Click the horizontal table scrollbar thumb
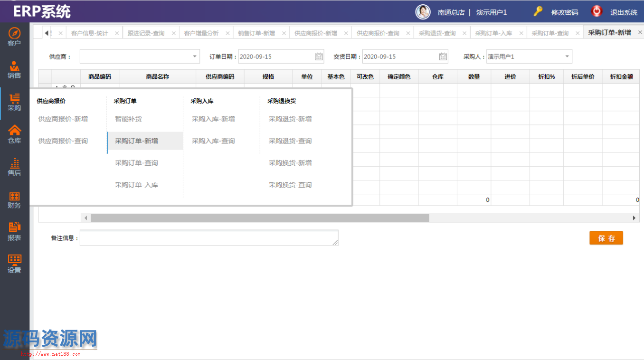Image resolution: width=644 pixels, height=360 pixels. 259,218
